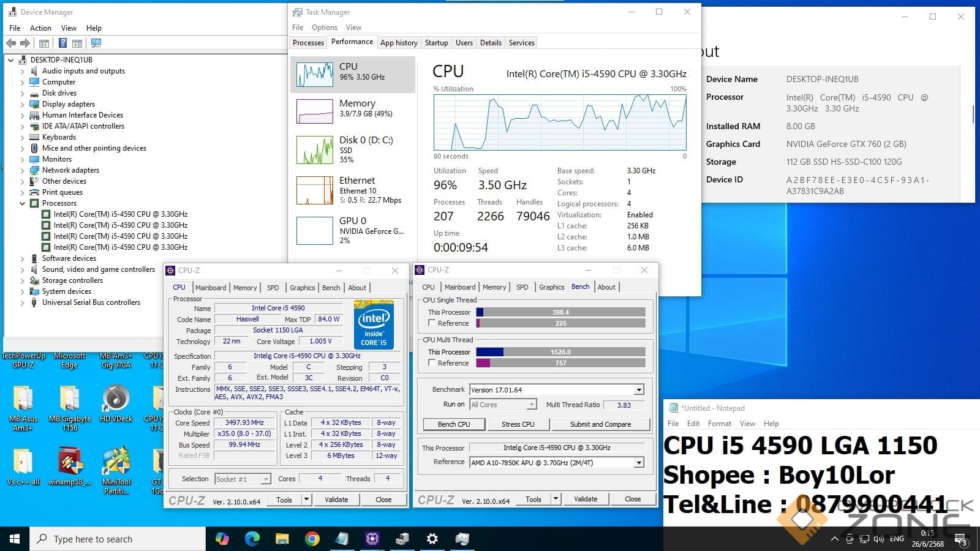
Task: Collapse the Processors node in Device Manager
Action: pos(23,203)
